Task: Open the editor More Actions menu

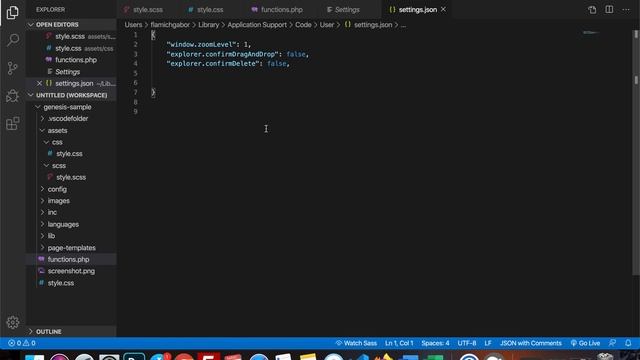Action: 626,9
